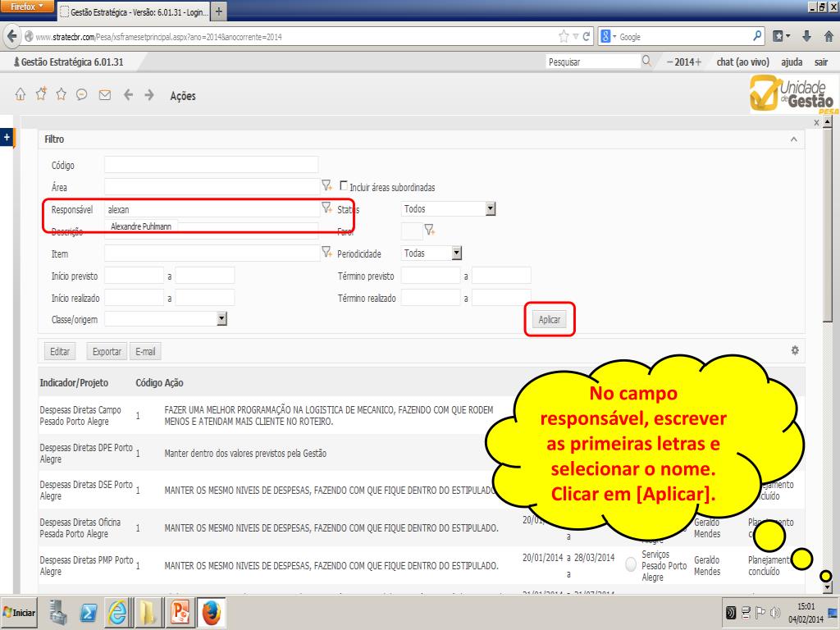Focus the Código input field

211,164
